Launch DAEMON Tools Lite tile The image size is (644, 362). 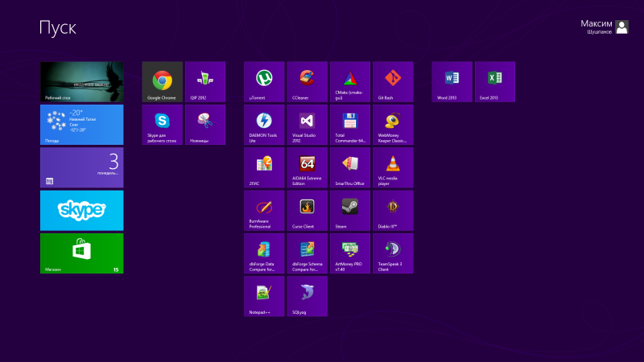click(264, 125)
